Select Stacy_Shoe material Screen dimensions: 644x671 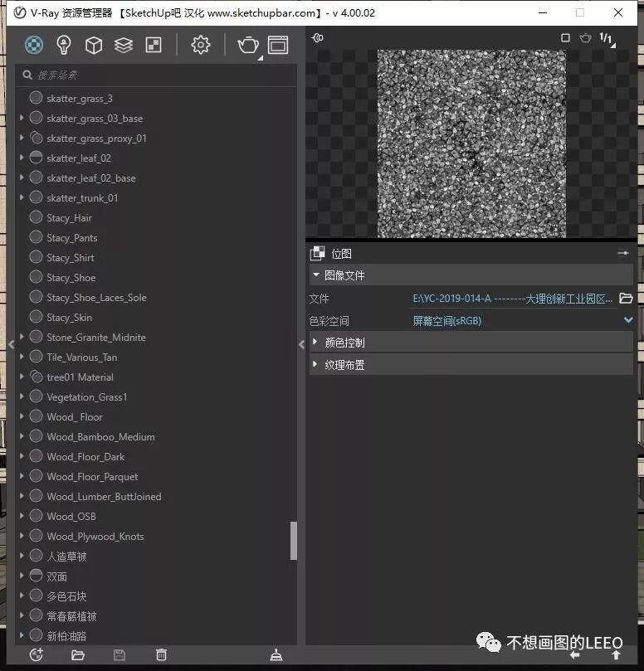click(x=71, y=278)
